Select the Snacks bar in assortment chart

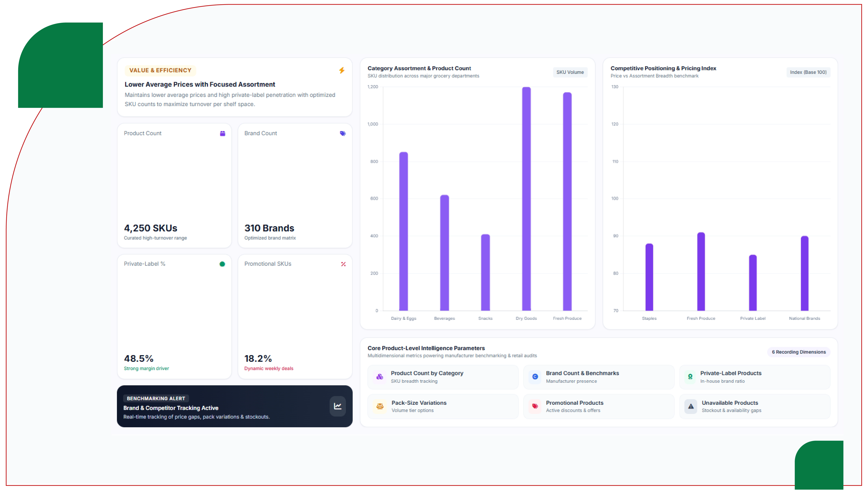click(485, 272)
